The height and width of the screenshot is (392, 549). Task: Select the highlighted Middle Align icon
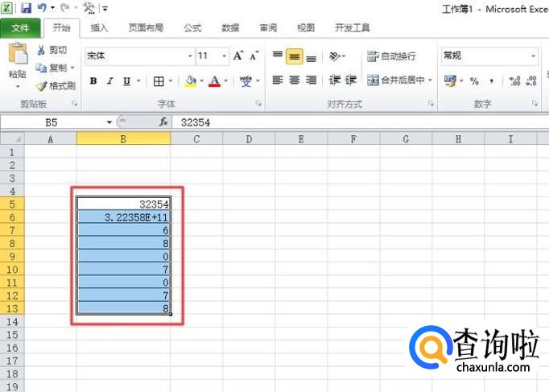pos(294,56)
